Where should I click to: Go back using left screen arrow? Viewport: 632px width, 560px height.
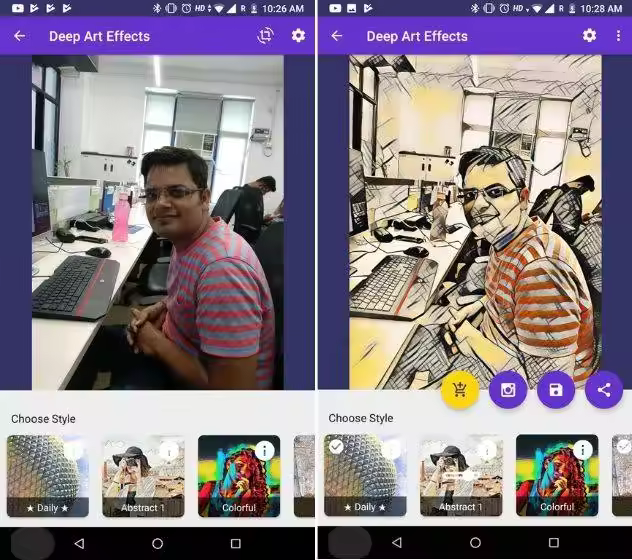pyautogui.click(x=19, y=36)
